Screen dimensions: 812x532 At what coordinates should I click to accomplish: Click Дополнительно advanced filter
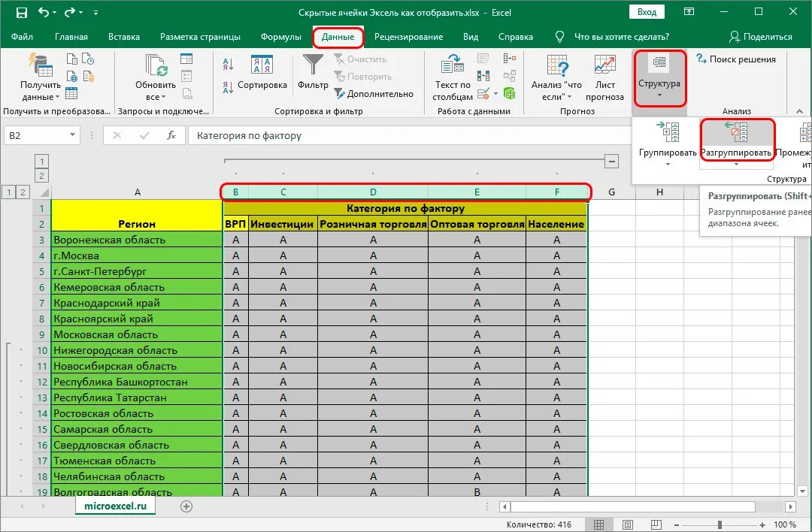click(374, 94)
